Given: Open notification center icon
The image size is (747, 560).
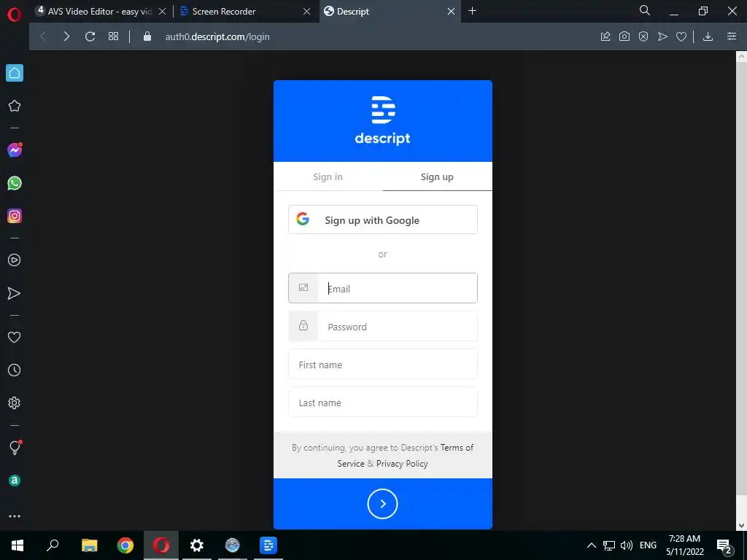Looking at the screenshot, I should coord(724,546).
